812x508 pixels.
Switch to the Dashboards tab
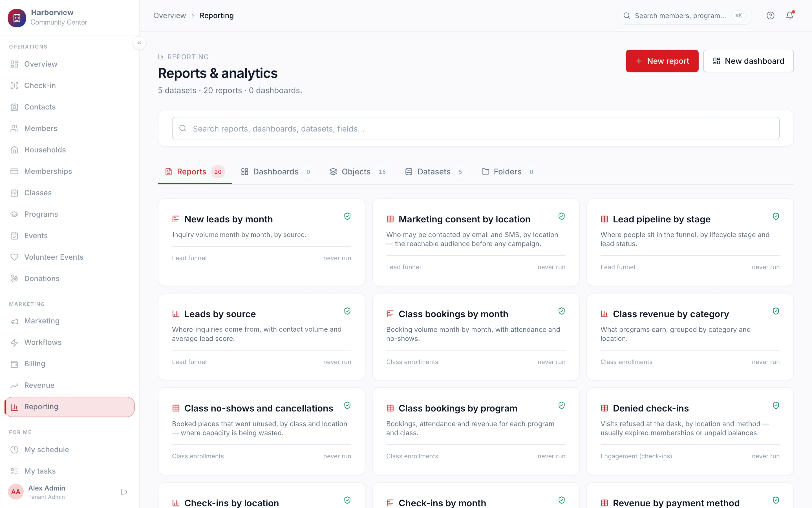[x=276, y=172]
